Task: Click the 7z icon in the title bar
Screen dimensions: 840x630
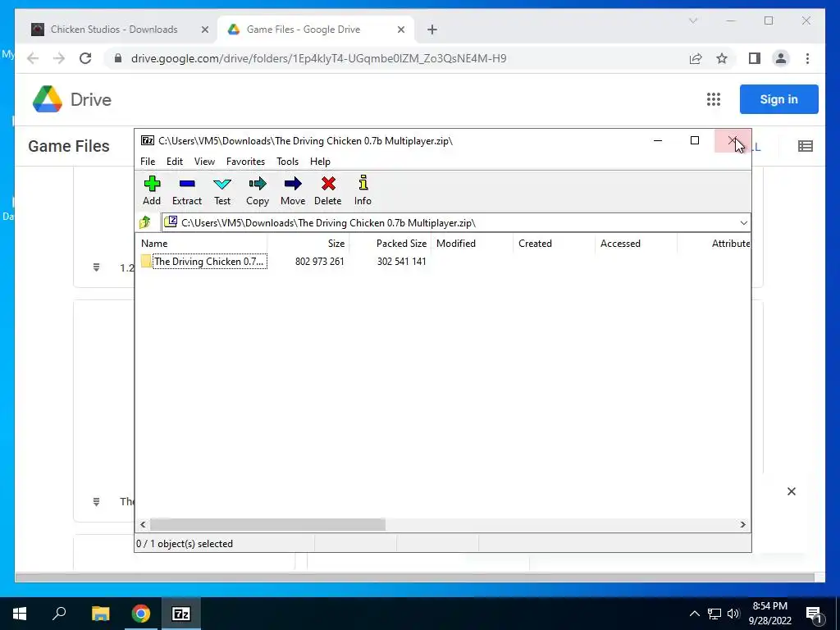Action: tap(148, 140)
